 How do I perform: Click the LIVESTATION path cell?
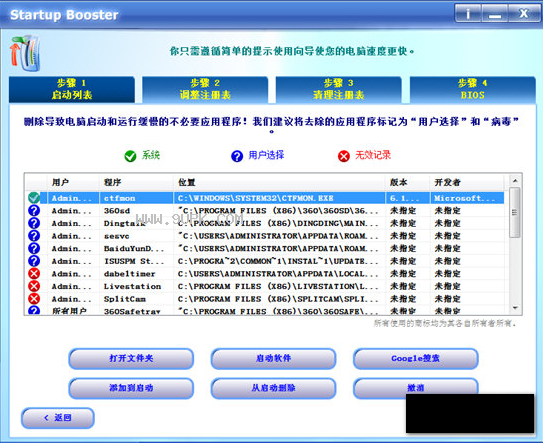tap(279, 286)
